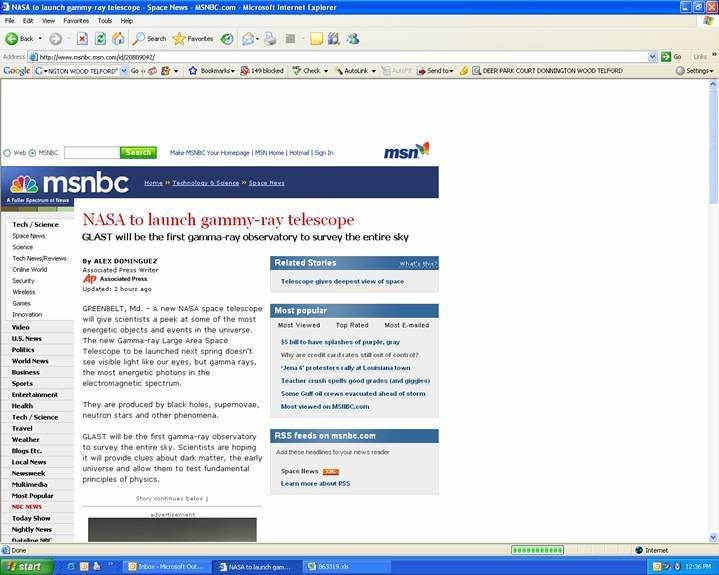719x575 pixels.
Task: Click the Sign In link
Action: [x=324, y=153]
